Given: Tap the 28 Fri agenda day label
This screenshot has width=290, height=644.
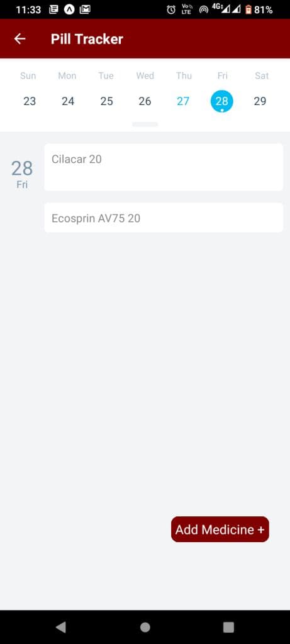Looking at the screenshot, I should click(22, 174).
